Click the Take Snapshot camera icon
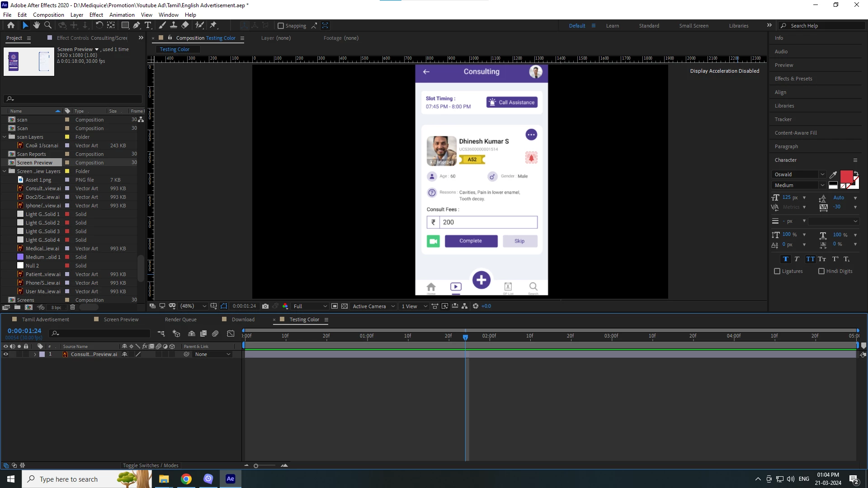The width and height of the screenshot is (868, 488). coord(265,306)
